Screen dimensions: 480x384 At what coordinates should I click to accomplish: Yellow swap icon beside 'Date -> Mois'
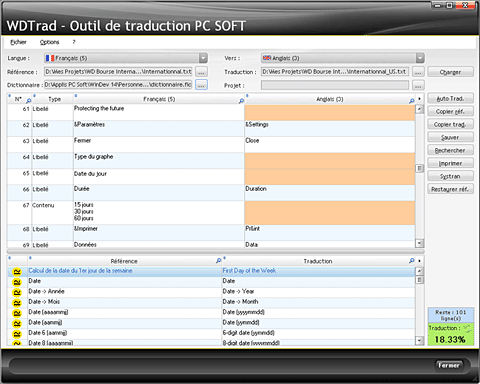[17, 303]
